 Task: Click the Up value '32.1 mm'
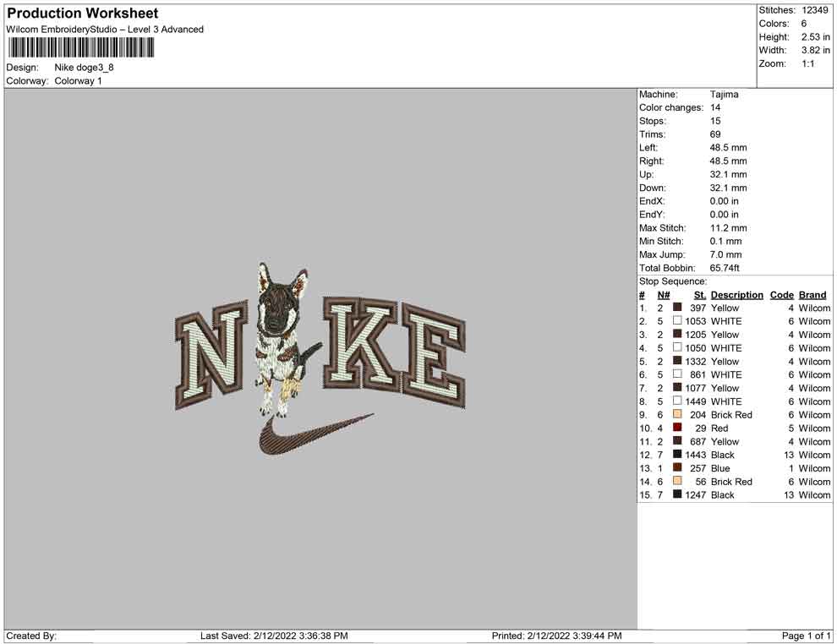pyautogui.click(x=729, y=174)
